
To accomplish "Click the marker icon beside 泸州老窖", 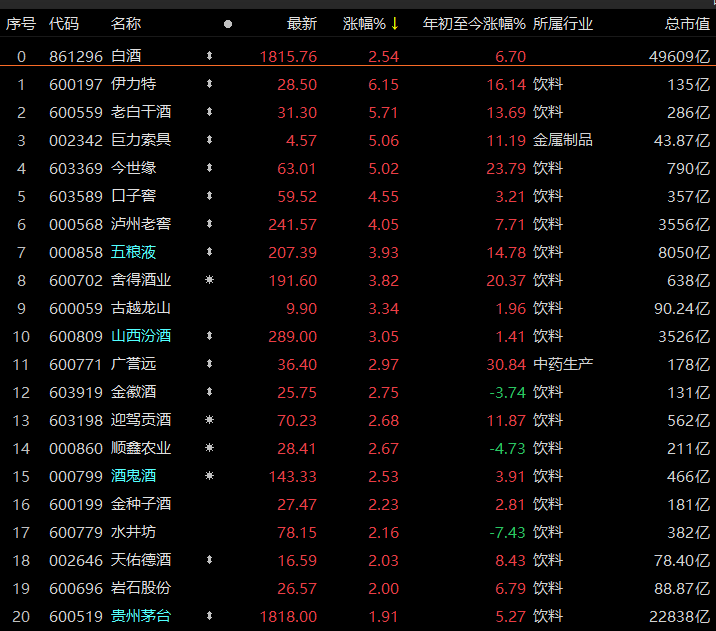I will [x=209, y=224].
